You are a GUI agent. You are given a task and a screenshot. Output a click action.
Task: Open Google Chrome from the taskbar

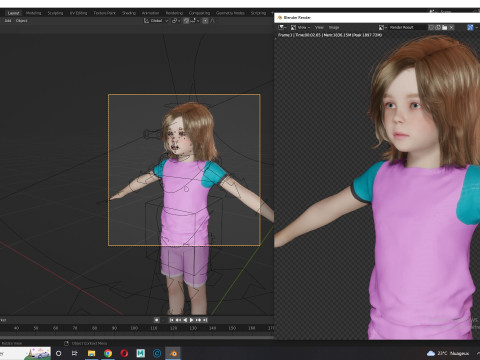tap(108, 353)
